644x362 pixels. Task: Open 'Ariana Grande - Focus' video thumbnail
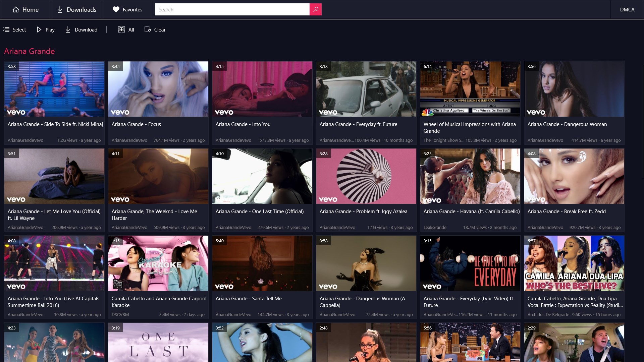[158, 89]
